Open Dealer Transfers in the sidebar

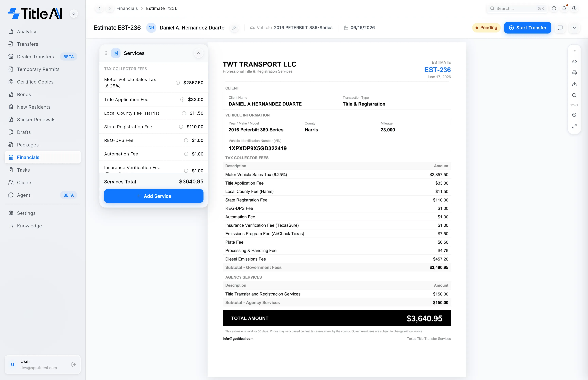point(43,57)
